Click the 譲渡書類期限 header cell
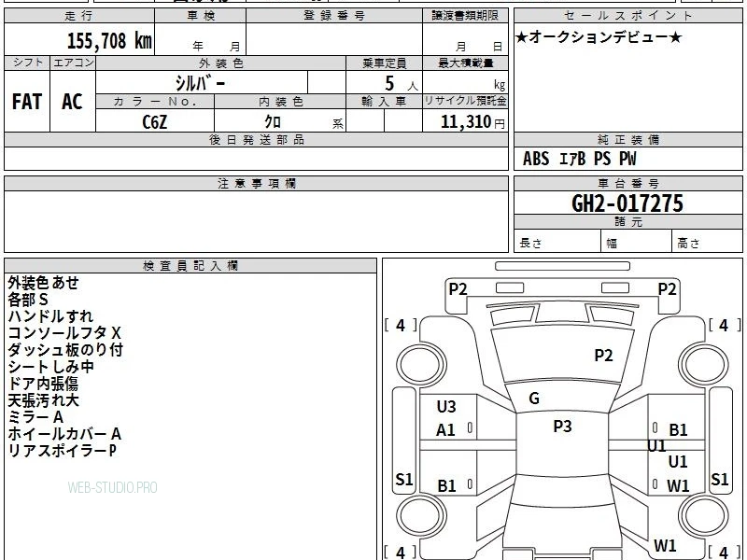Image resolution: width=747 pixels, height=560 pixels. point(465,16)
